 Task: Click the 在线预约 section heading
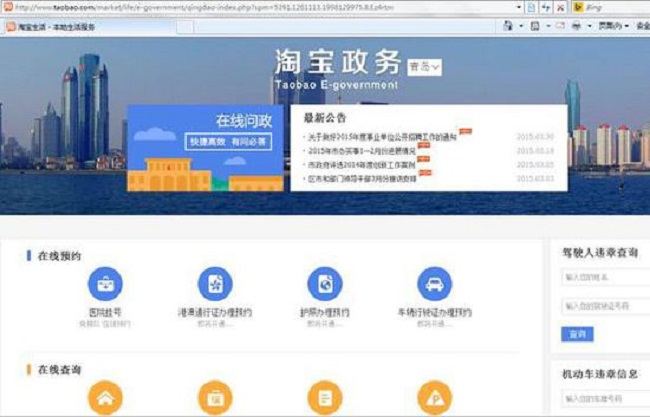coord(59,256)
